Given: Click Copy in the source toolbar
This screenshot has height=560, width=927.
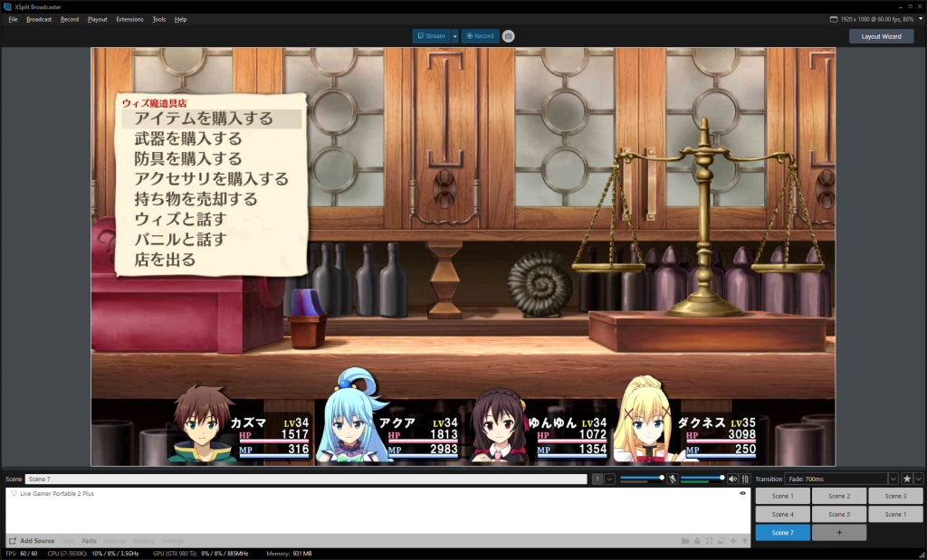Looking at the screenshot, I should click(68, 541).
